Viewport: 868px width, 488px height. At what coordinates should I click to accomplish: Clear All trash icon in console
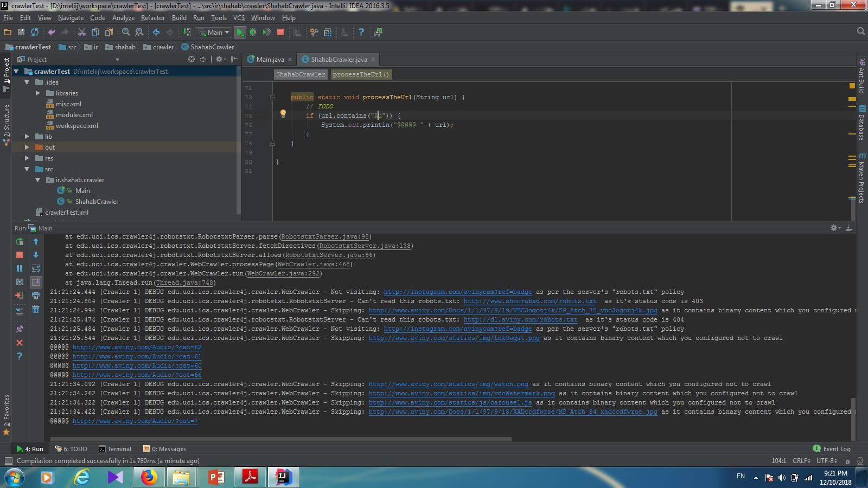(x=36, y=309)
